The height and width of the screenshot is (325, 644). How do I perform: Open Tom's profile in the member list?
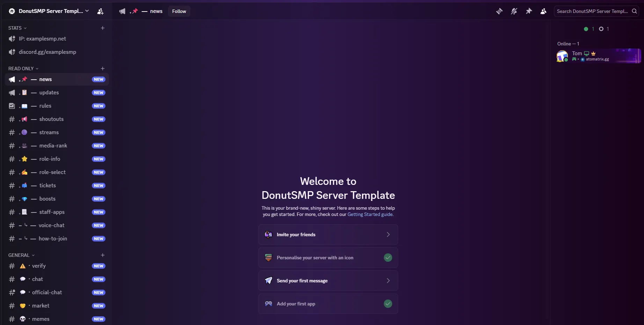(x=599, y=56)
